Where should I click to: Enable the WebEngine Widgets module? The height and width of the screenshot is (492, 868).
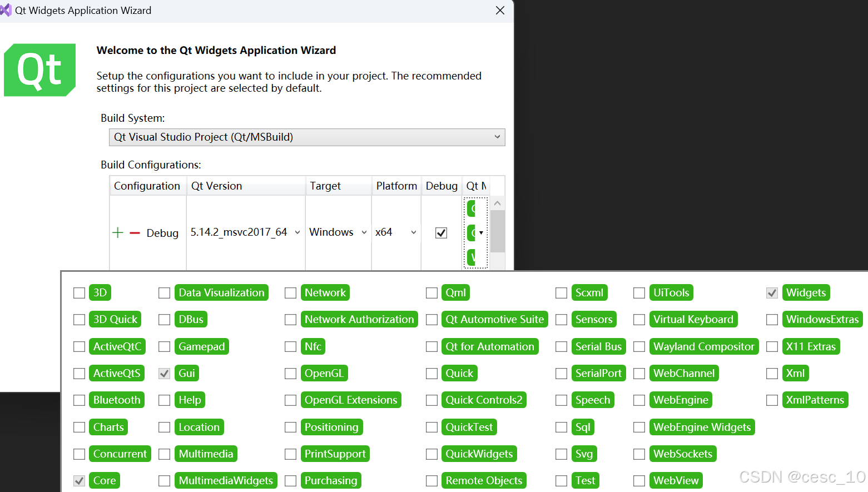(x=639, y=428)
